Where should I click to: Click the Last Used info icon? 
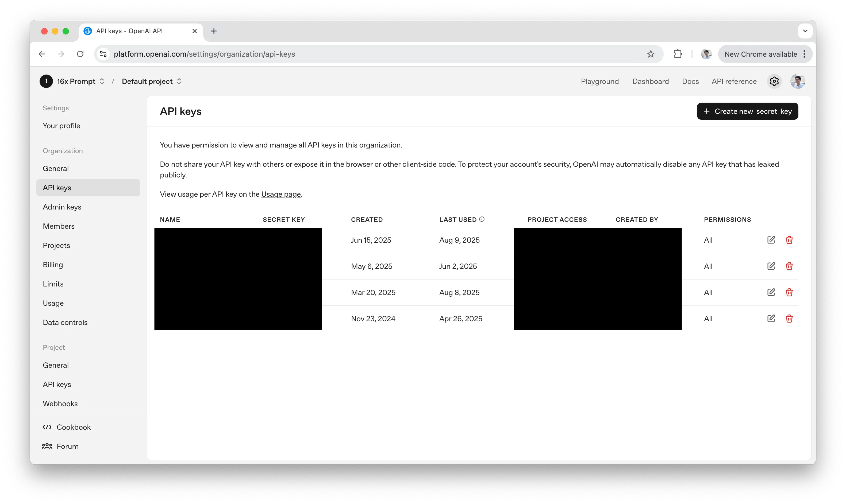tap(482, 219)
